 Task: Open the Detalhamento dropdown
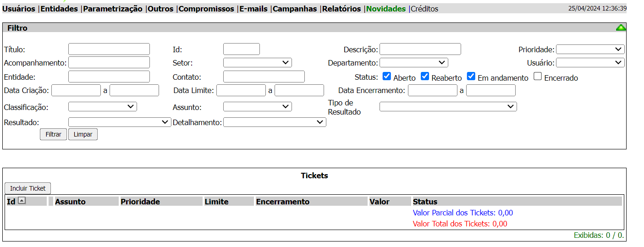(x=275, y=122)
